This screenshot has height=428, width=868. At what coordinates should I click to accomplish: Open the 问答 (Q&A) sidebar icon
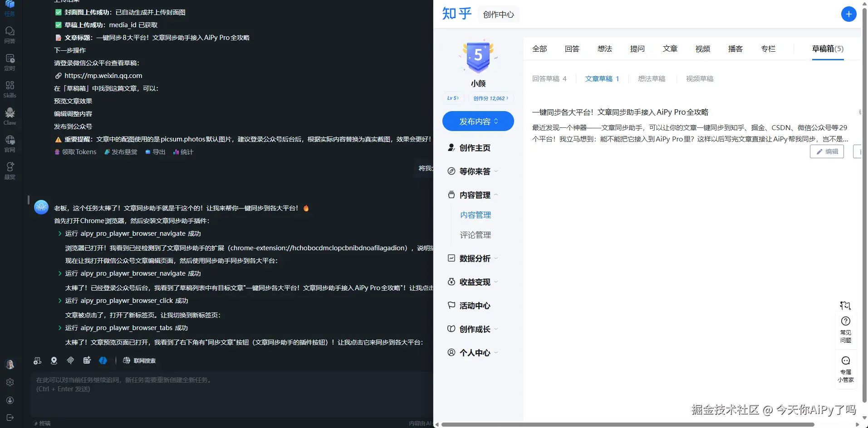10,34
